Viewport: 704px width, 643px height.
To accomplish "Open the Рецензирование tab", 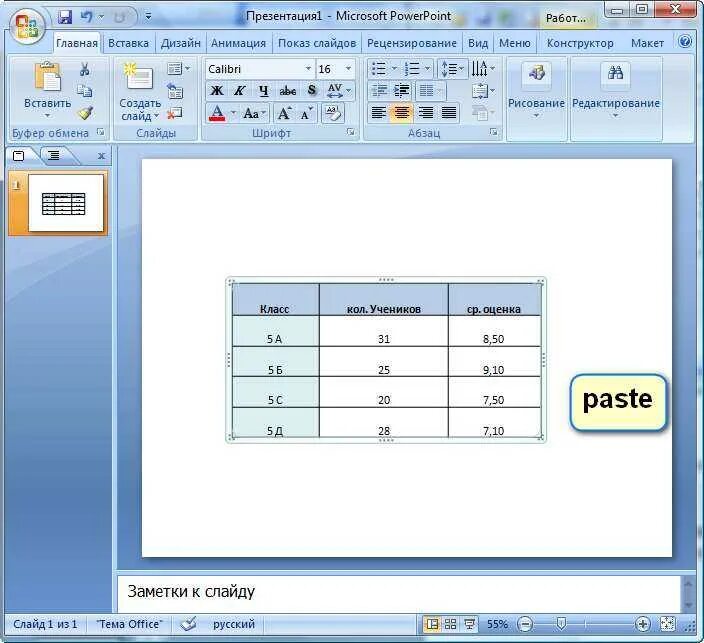I will pos(412,43).
